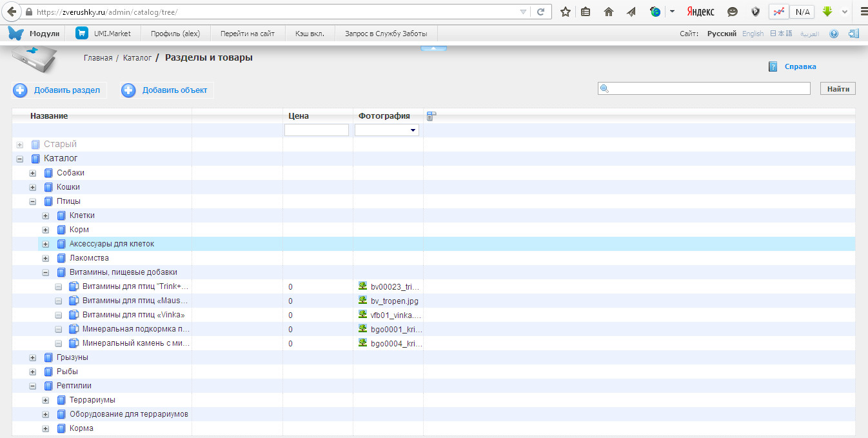Click into the catalog search field

click(x=704, y=89)
